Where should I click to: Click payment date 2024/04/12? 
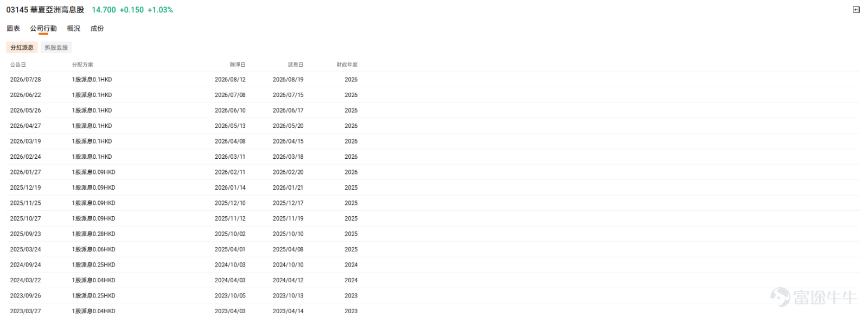click(288, 280)
